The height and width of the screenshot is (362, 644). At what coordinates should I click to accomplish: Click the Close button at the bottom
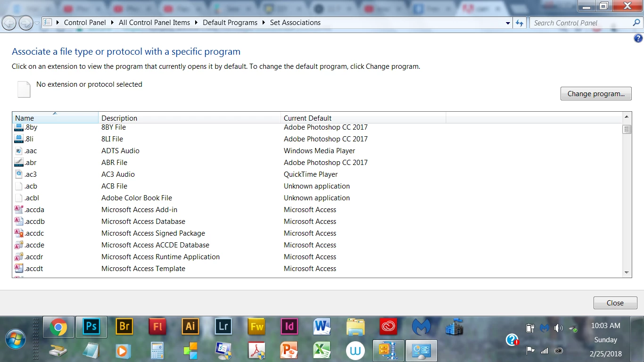615,303
